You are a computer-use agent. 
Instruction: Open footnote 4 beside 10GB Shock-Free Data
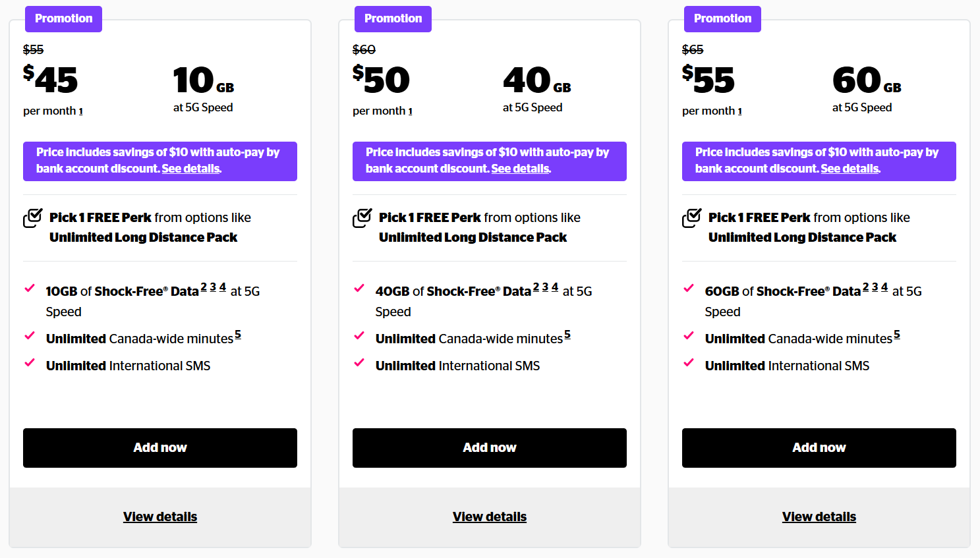[x=223, y=287]
